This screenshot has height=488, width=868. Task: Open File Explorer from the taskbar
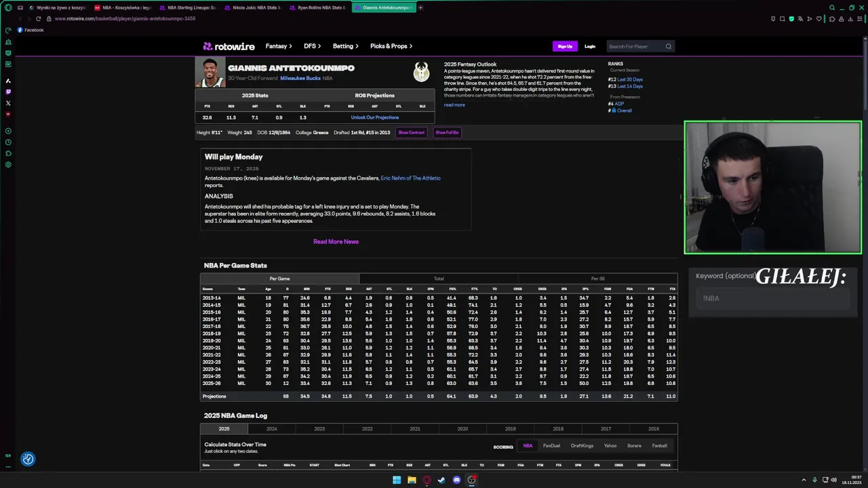(x=412, y=480)
